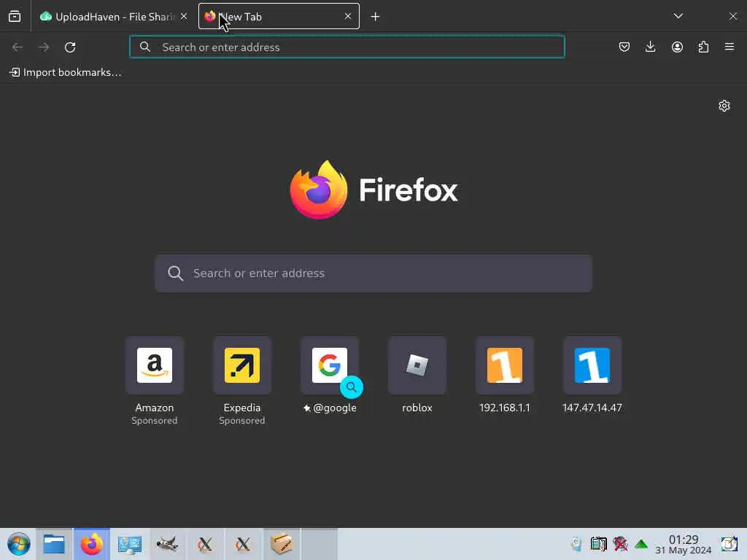The width and height of the screenshot is (747, 560).
Task: Reload the current page
Action: (70, 47)
